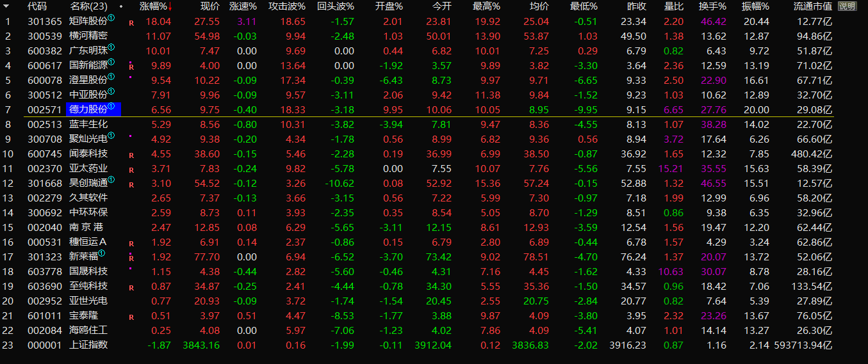Select the 中环环保 stock name

[88, 212]
